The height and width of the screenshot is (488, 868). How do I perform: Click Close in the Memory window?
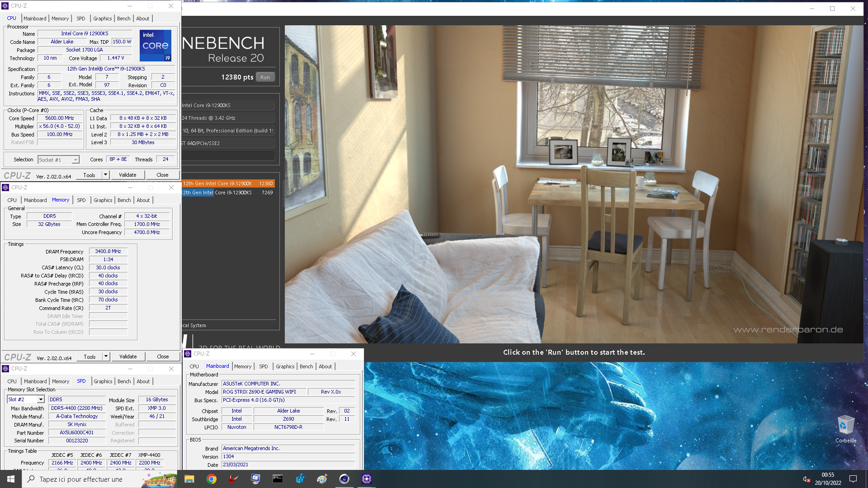(163, 357)
